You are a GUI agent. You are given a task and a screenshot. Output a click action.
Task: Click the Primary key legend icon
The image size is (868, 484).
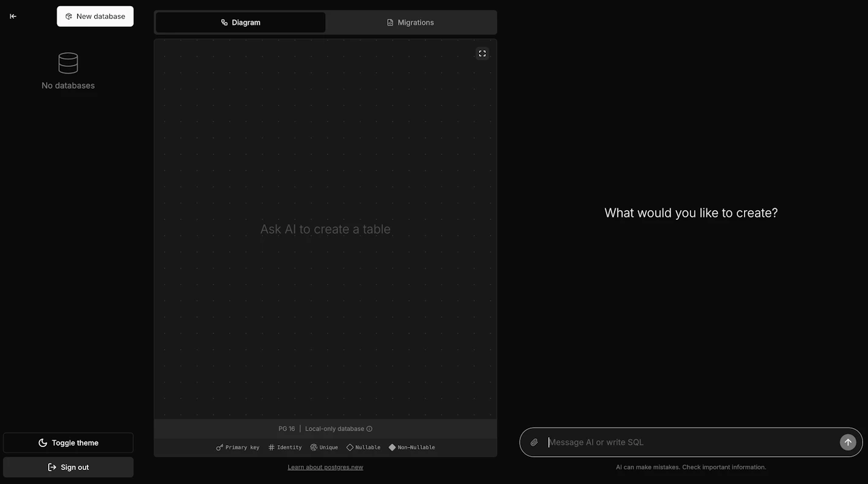pyautogui.click(x=219, y=448)
